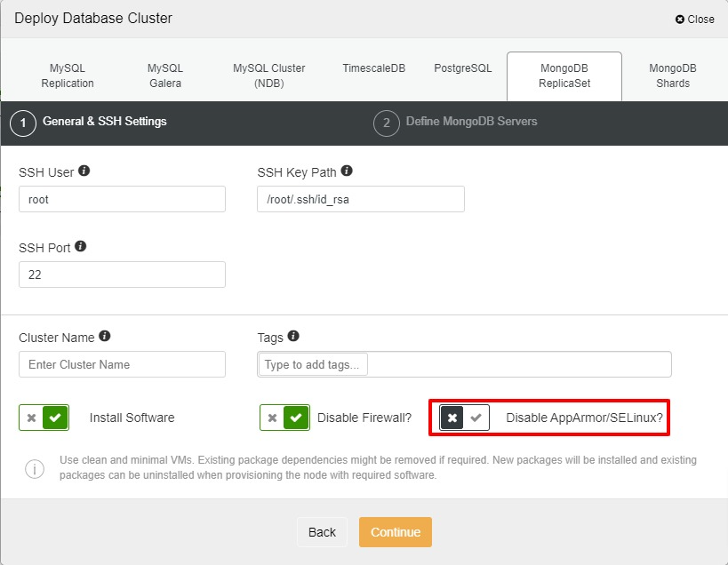This screenshot has height=565, width=728.
Task: Go to Define MongoDB Servers step
Action: 471,122
